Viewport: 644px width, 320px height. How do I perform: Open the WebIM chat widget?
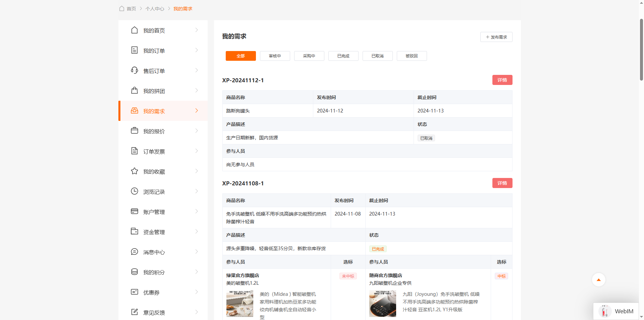coord(616,311)
